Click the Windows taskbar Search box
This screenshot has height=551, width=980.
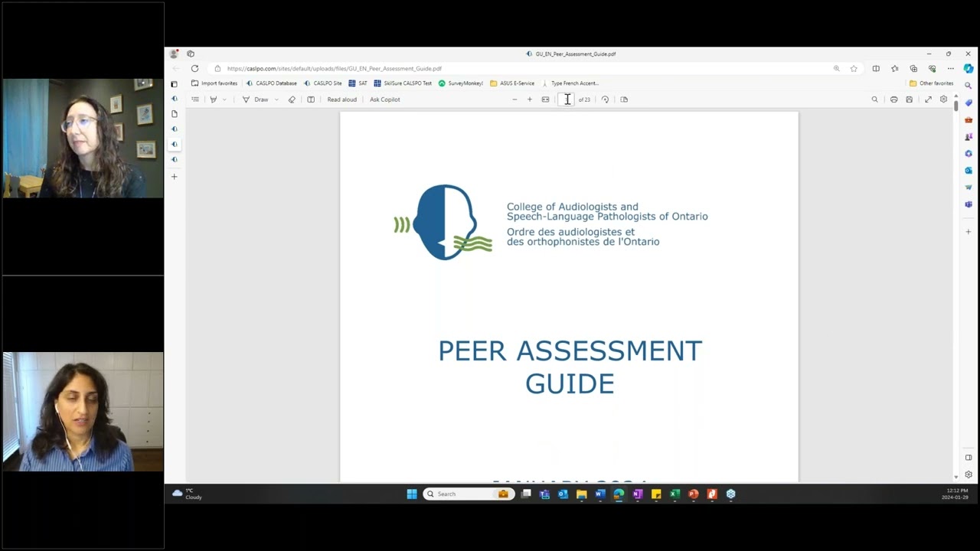click(x=469, y=494)
